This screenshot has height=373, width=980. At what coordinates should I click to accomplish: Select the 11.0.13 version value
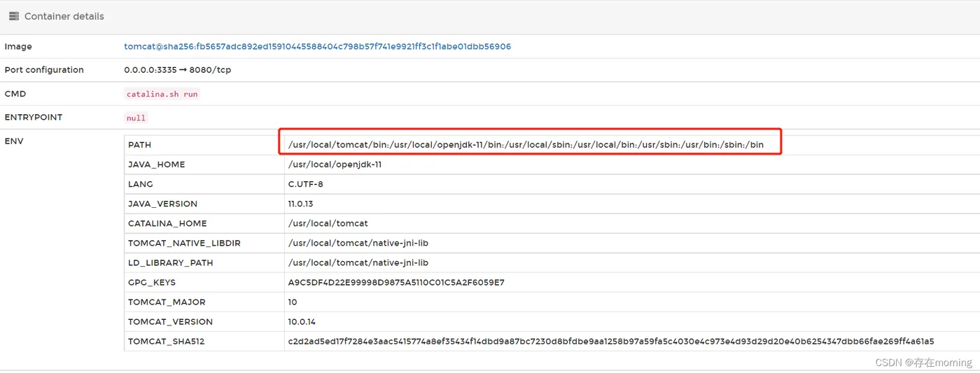coord(300,204)
